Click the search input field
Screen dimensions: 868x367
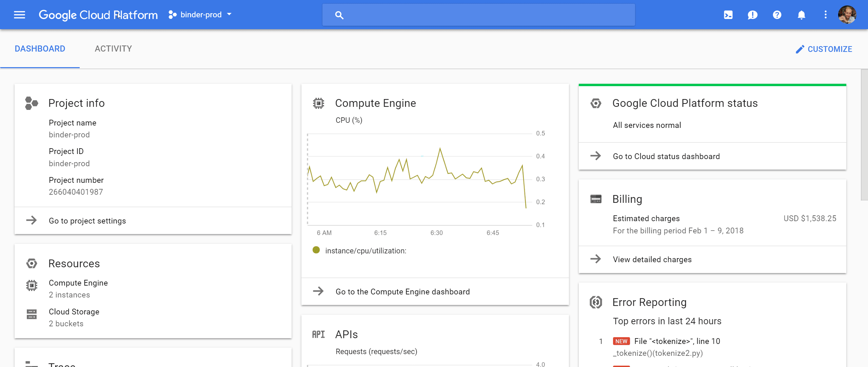[x=478, y=15]
